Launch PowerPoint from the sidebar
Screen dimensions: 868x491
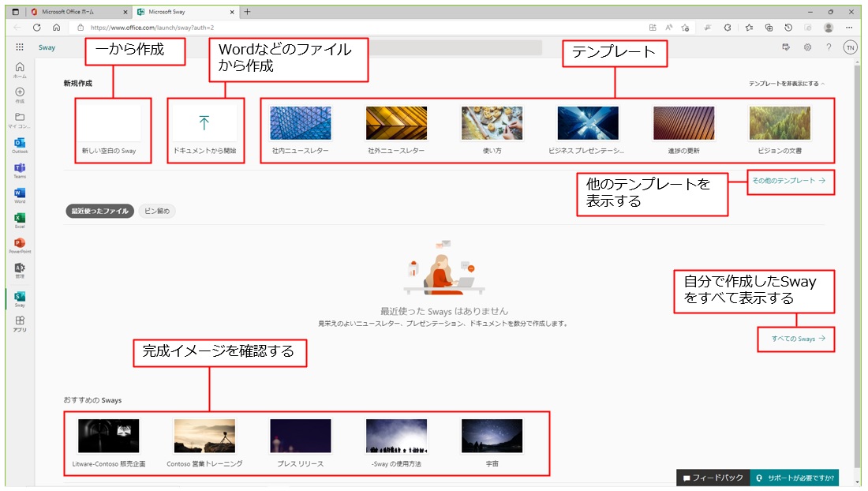(x=20, y=245)
